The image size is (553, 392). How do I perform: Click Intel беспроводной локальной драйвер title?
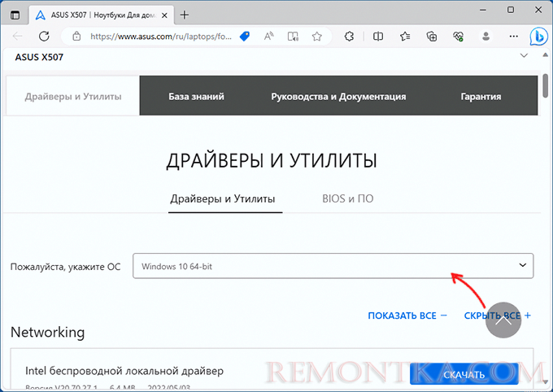coord(124,371)
